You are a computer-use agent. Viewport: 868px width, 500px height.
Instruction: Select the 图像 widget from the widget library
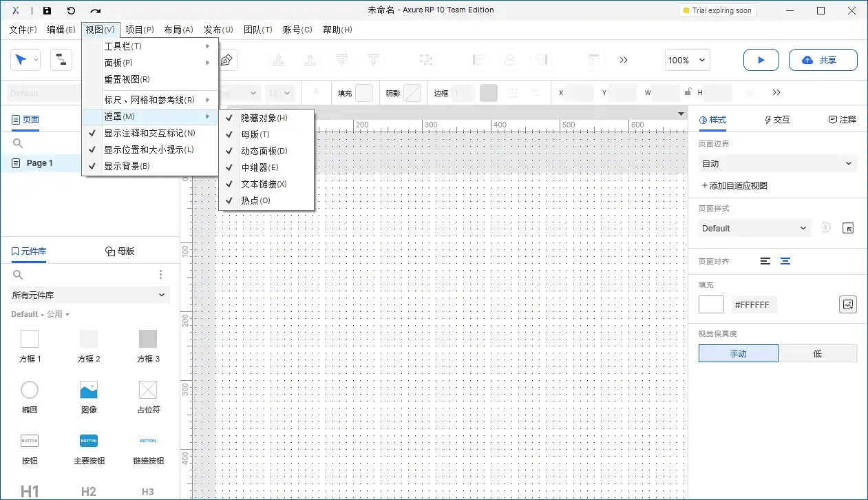[88, 390]
